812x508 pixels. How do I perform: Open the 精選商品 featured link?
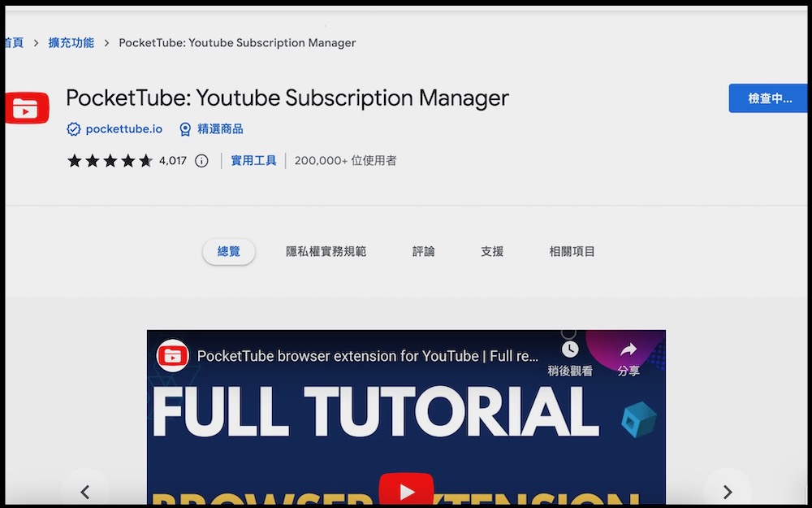tap(220, 129)
